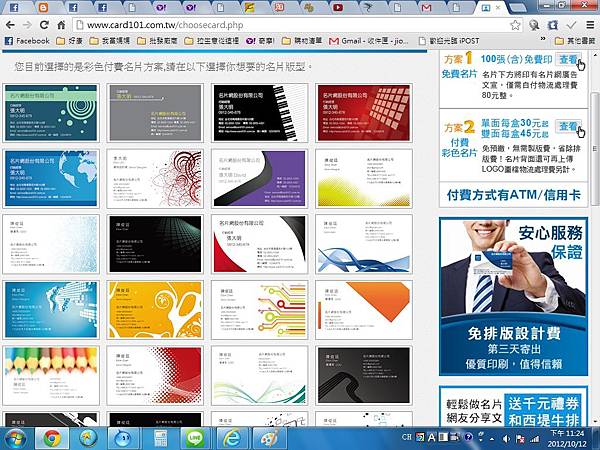Select the plain gray card template
The height and width of the screenshot is (450, 600).
pos(155,113)
